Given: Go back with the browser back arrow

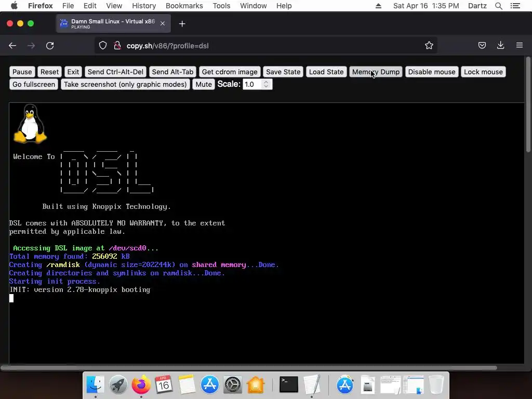Looking at the screenshot, I should pyautogui.click(x=12, y=46).
